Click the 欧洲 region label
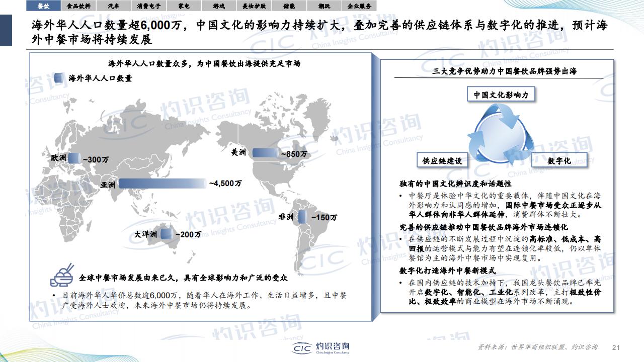This screenshot has width=644, height=362. [58, 158]
